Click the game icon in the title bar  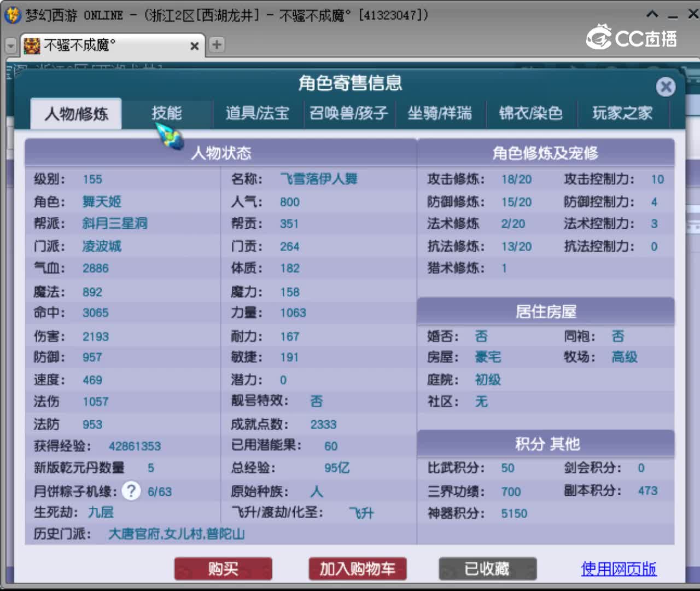point(12,15)
